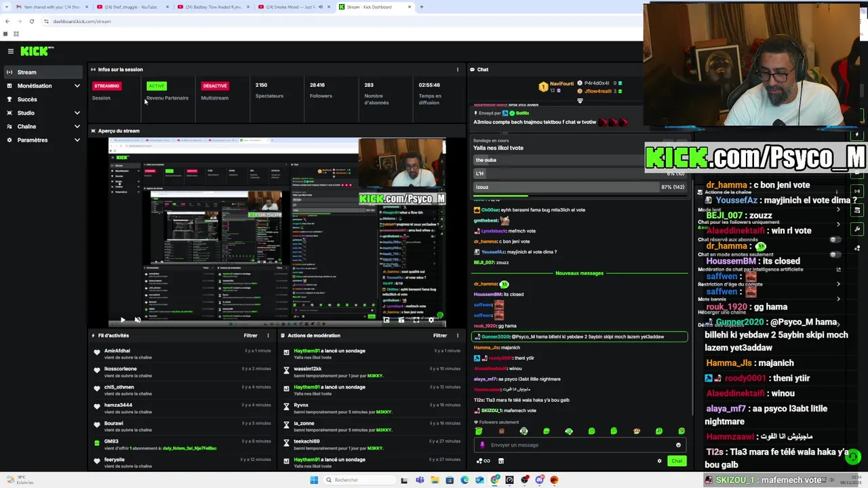Open Discord from the taskbar
Image resolution: width=868 pixels, height=488 pixels.
pos(540,480)
